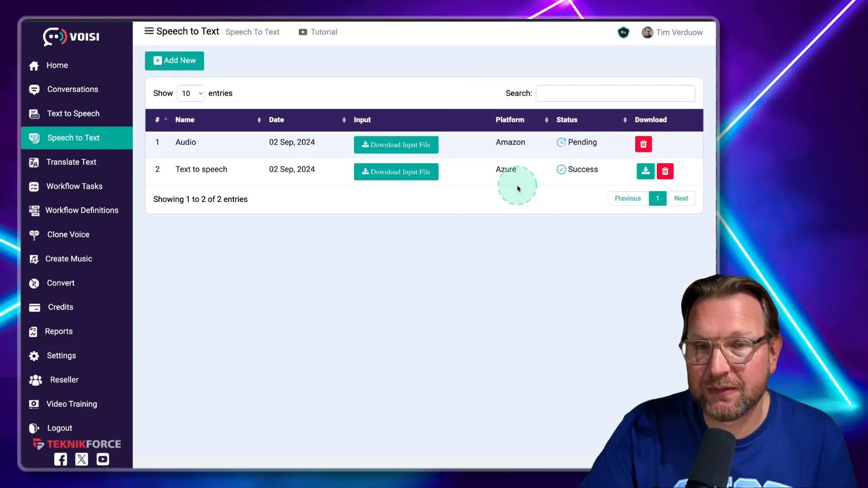Click the Pending status for Audio
The width and height of the screenshot is (868, 488).
(577, 142)
